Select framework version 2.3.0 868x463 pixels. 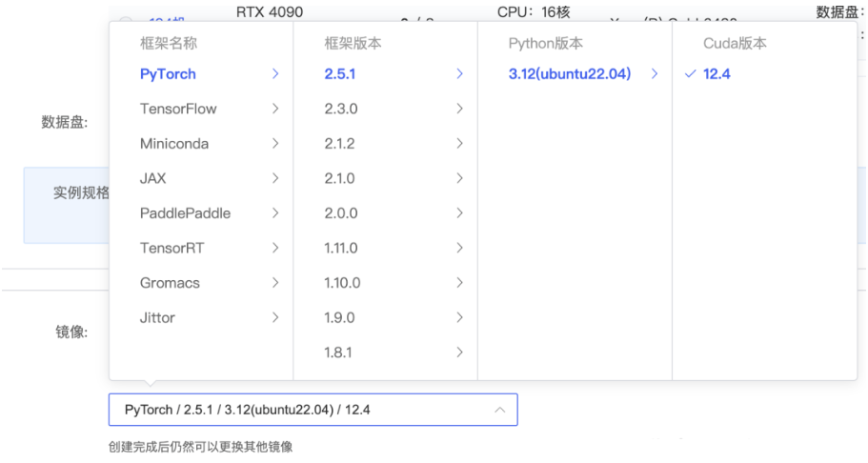point(340,110)
